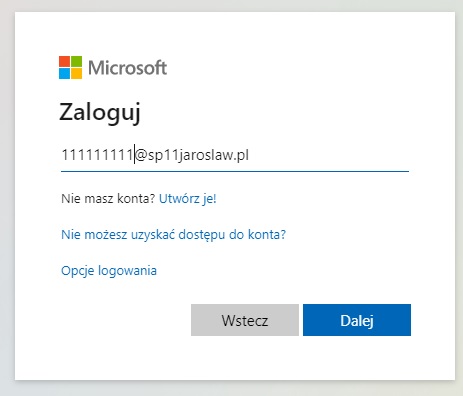The height and width of the screenshot is (396, 463).
Task: Click the Microsoft four-square logo
Action: [x=70, y=67]
